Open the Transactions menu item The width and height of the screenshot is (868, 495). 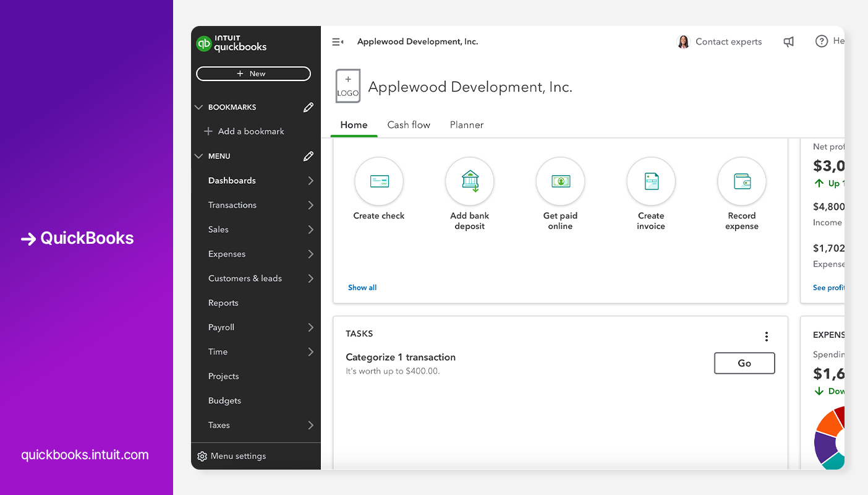pyautogui.click(x=232, y=205)
